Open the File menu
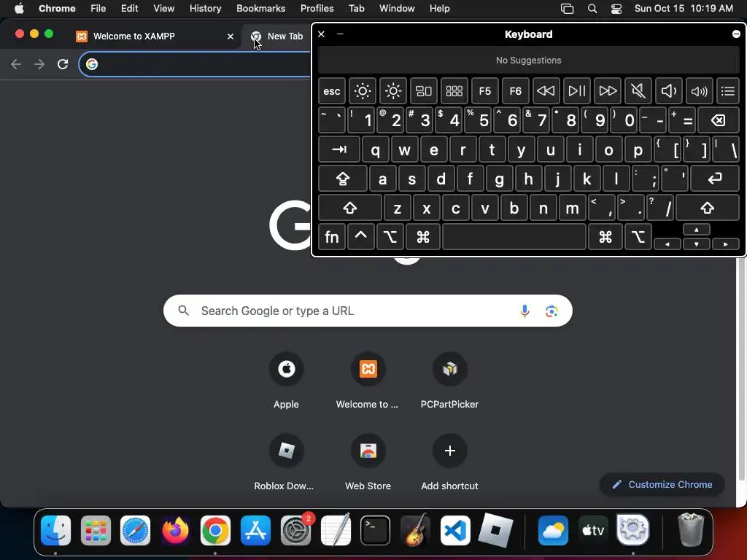The height and width of the screenshot is (560, 747). tap(98, 9)
